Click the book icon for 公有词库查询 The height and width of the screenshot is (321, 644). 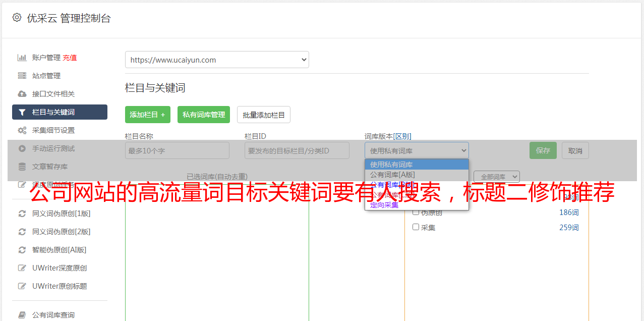pyautogui.click(x=22, y=315)
